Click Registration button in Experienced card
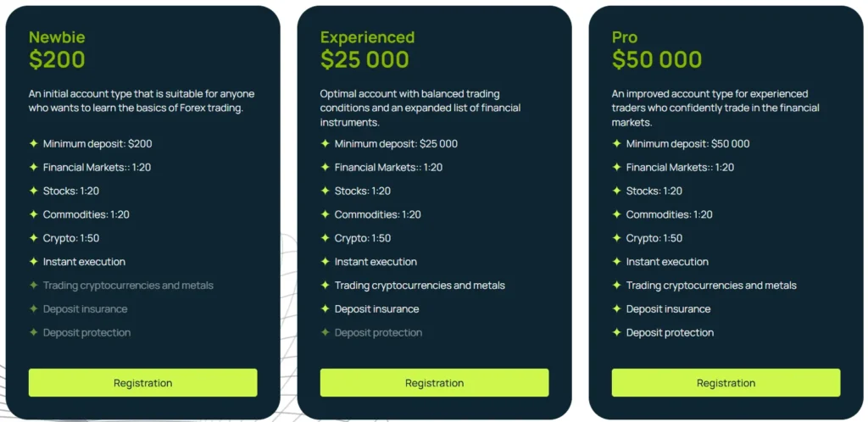 (x=434, y=383)
